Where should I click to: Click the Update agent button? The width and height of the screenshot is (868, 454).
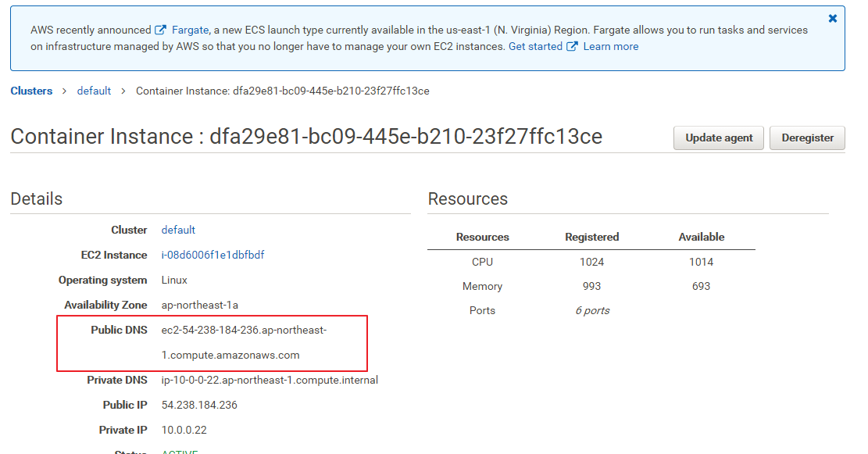719,138
